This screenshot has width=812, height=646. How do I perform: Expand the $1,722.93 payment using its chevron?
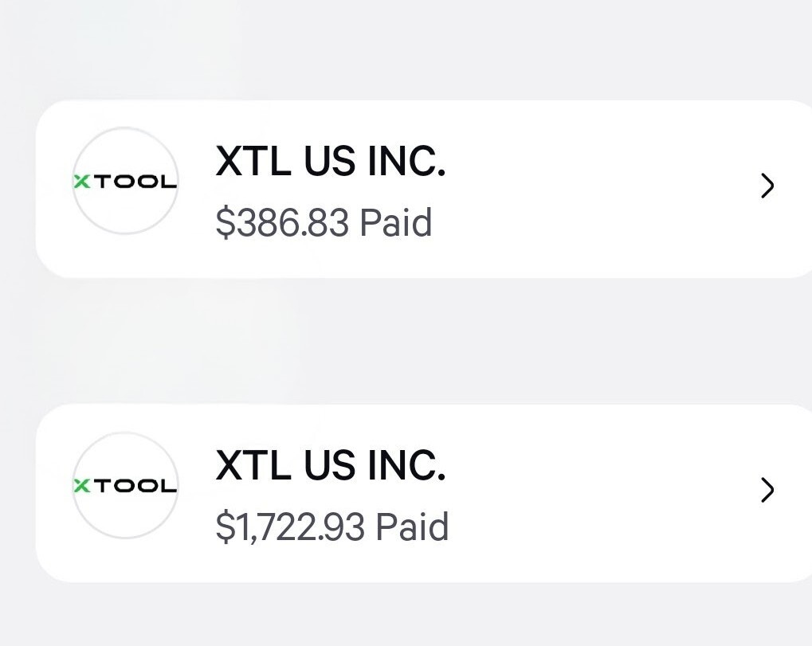click(767, 491)
